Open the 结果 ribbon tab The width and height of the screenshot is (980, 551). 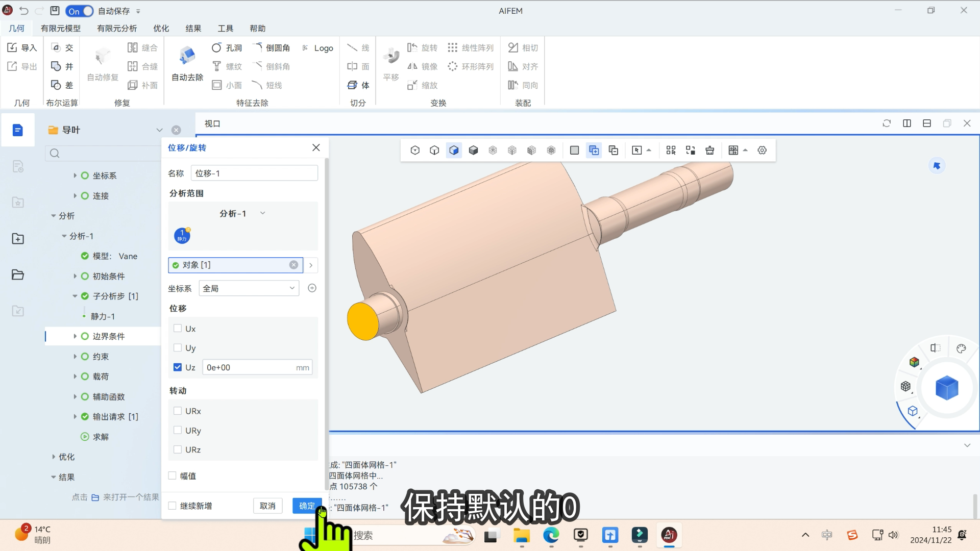point(193,28)
